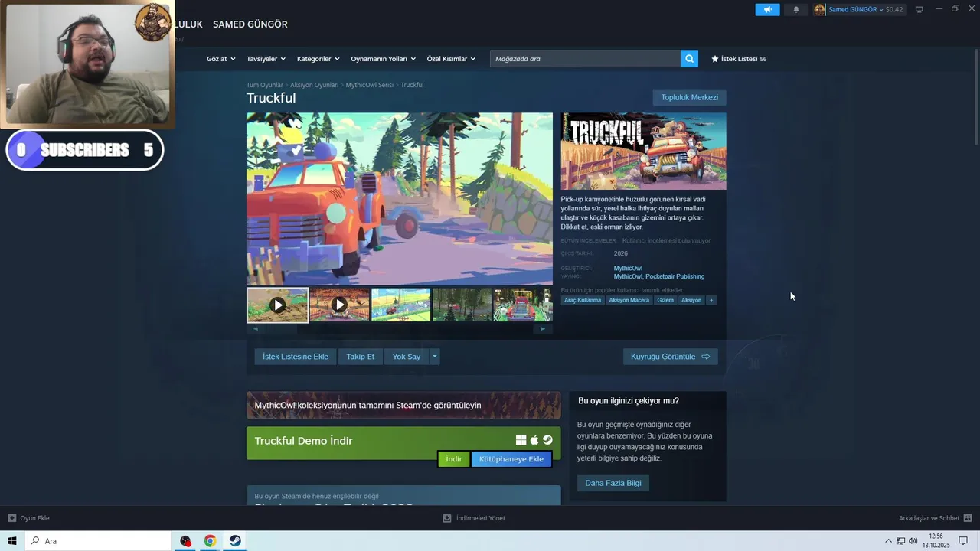The width and height of the screenshot is (980, 551).
Task: Select the Gizem tag
Action: 665,300
